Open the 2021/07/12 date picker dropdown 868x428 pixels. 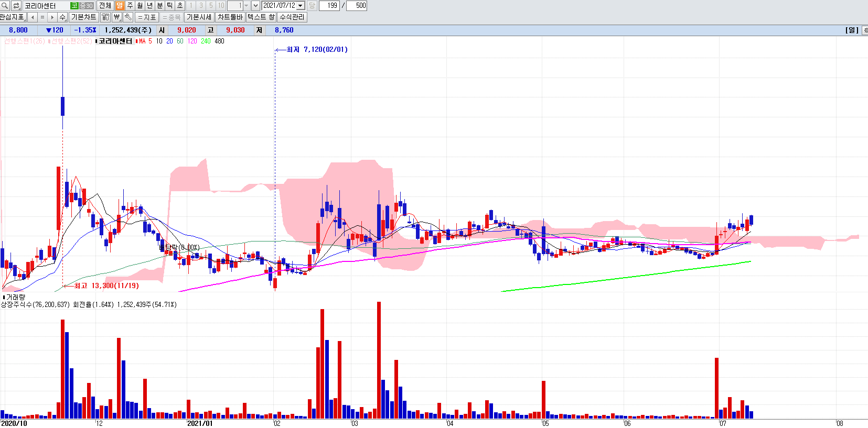point(301,6)
